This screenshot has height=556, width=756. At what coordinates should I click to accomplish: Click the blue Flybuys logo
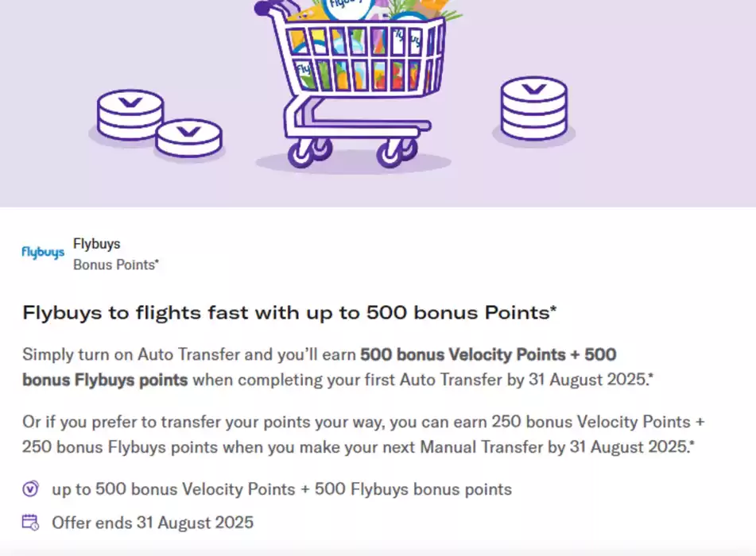[x=43, y=253]
